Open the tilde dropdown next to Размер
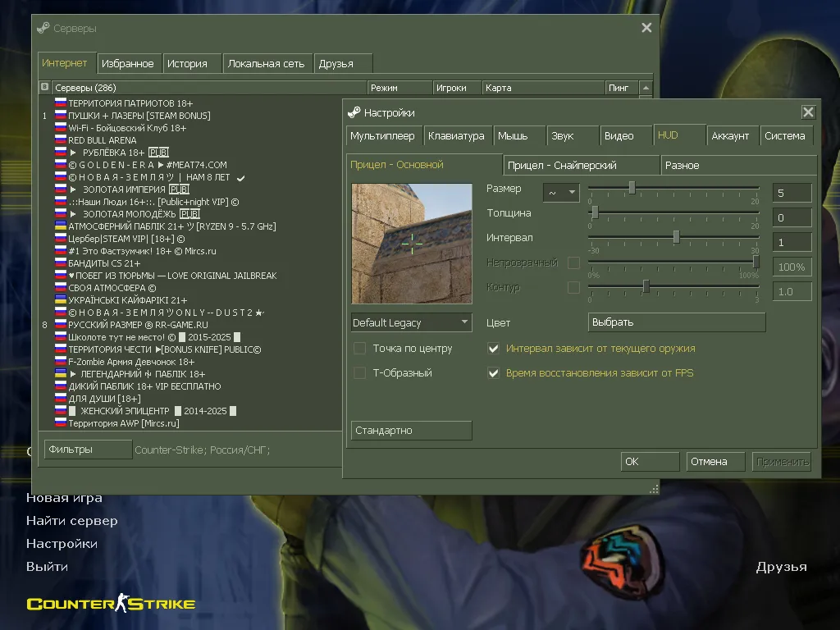This screenshot has width=840, height=630. click(561, 192)
